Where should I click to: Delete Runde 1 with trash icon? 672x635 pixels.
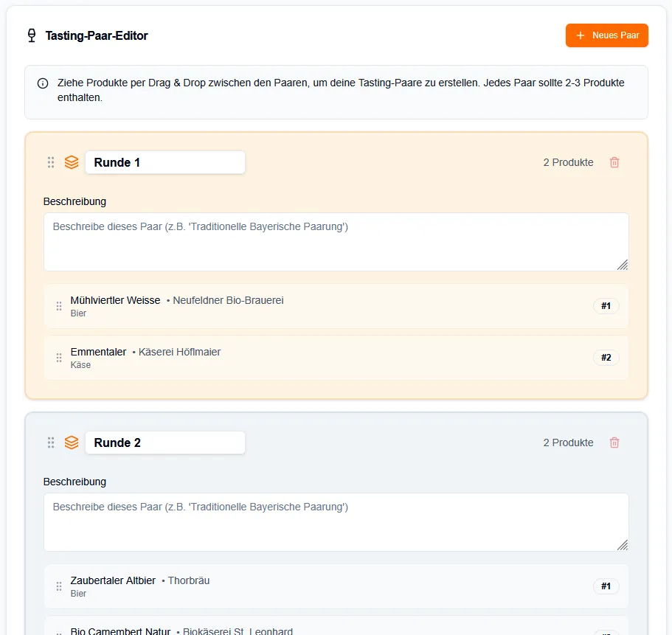click(614, 162)
